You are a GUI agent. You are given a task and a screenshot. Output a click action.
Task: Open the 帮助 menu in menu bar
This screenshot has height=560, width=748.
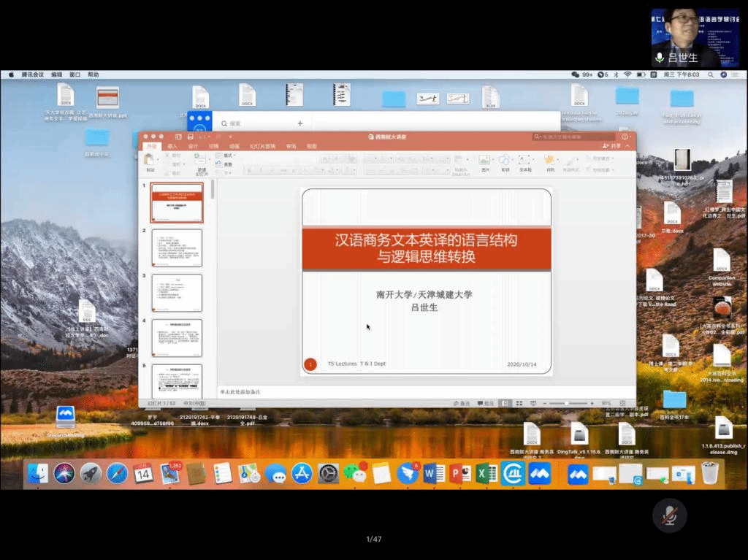(93, 74)
